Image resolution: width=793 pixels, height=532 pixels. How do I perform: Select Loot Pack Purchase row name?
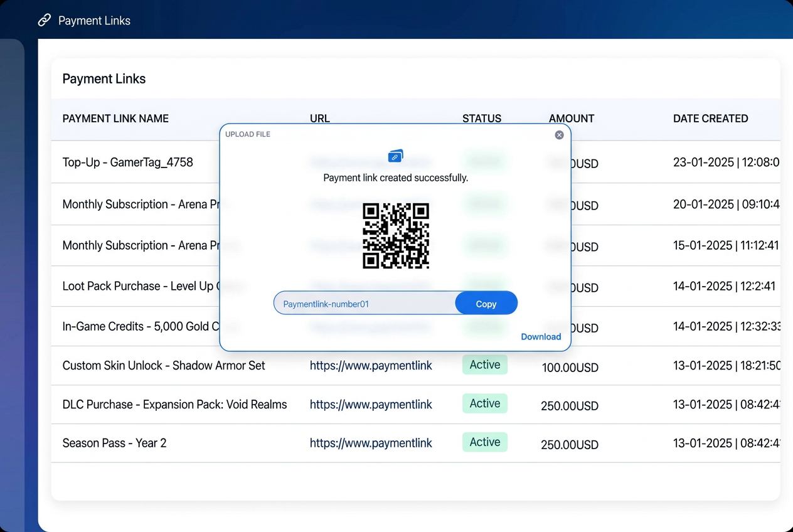[x=141, y=286]
